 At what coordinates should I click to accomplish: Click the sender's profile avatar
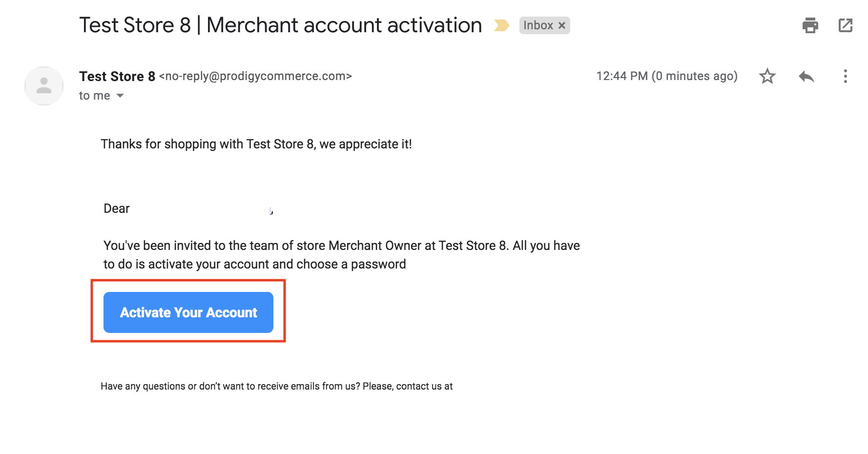tap(44, 86)
